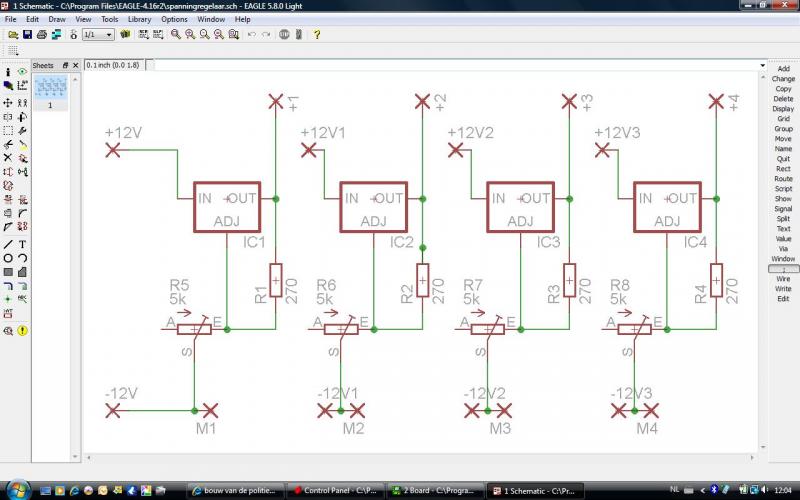This screenshot has height=500, width=800.
Task: Click the Open file toolbar icon
Action: 13,34
